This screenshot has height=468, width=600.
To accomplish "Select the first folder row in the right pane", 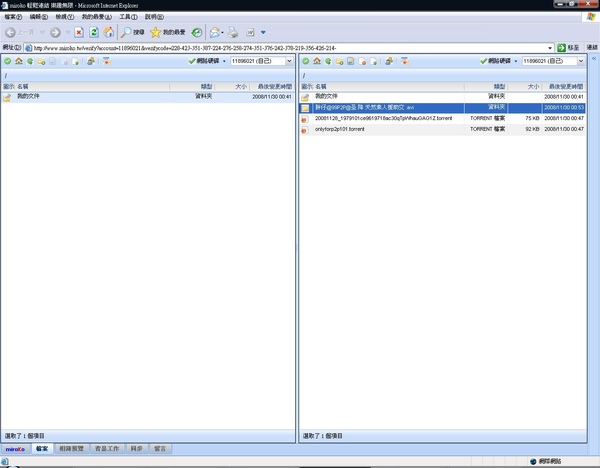I will tap(442, 97).
